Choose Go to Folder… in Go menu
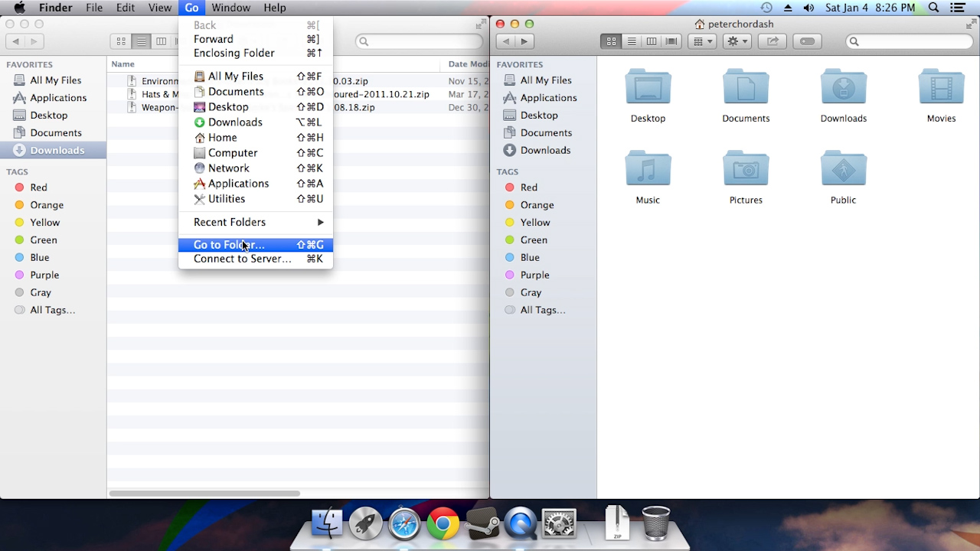Image resolution: width=980 pixels, height=551 pixels. [x=256, y=245]
